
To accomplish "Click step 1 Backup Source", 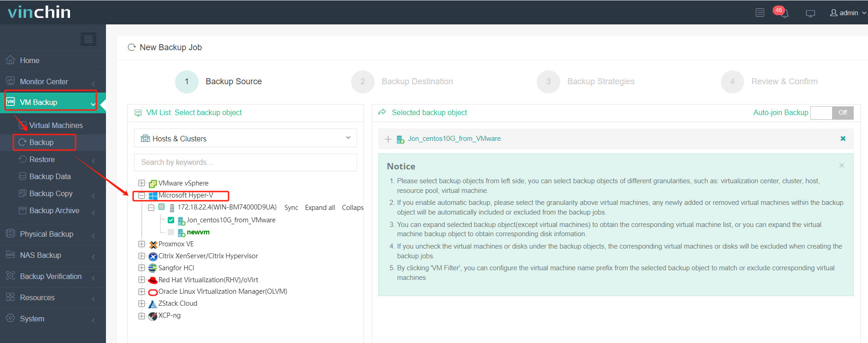I will point(218,81).
